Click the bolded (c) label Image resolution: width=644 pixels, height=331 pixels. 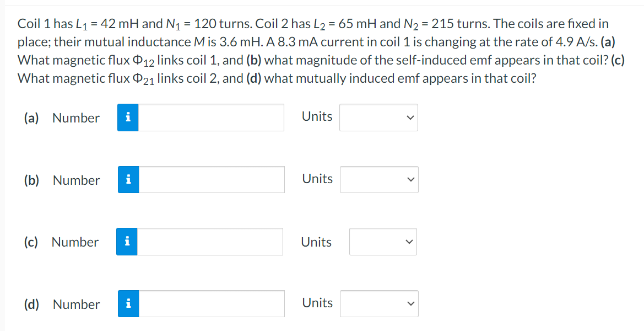pyautogui.click(x=31, y=242)
